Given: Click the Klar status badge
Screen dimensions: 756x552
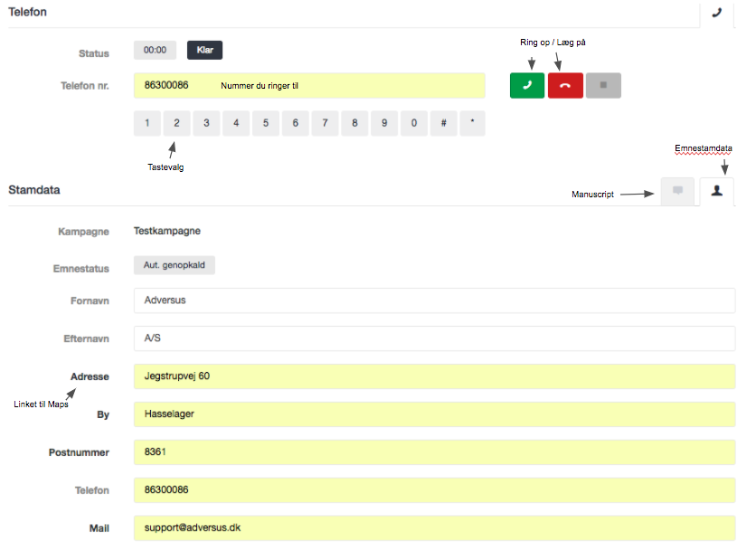Looking at the screenshot, I should (x=205, y=50).
